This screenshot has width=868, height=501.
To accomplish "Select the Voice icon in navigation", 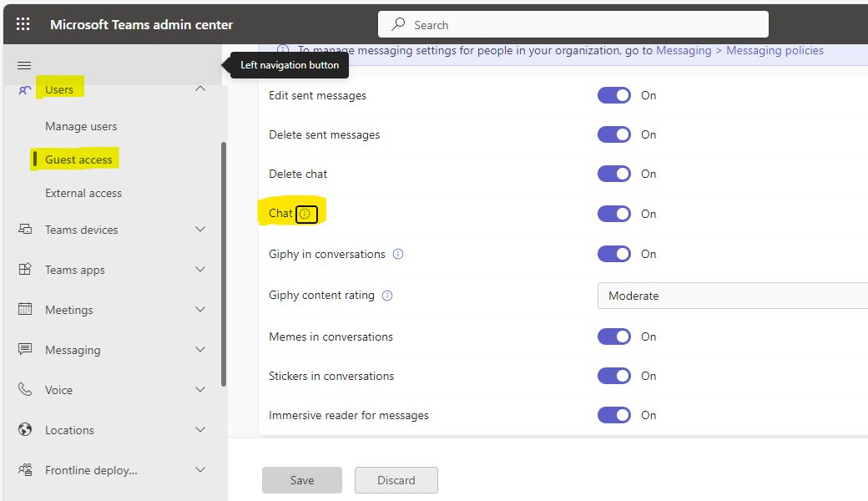I will 24,389.
